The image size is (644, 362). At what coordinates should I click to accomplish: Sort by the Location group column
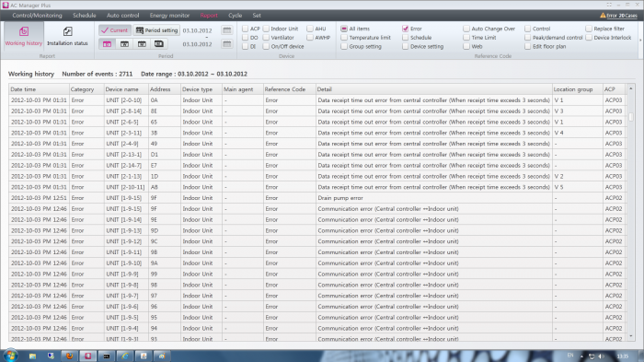(577, 89)
